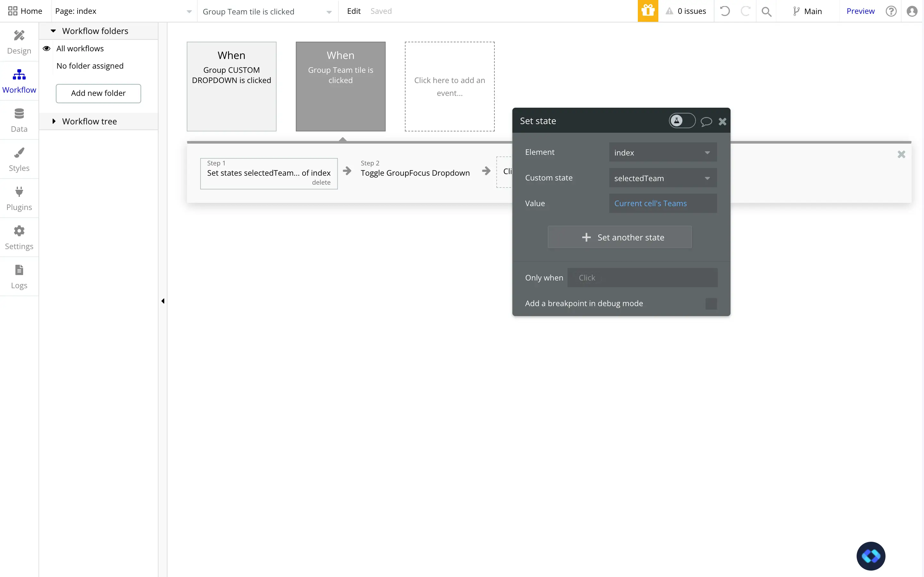Toggle visibility eye icon for All workflows
This screenshot has height=577, width=924.
47,48
